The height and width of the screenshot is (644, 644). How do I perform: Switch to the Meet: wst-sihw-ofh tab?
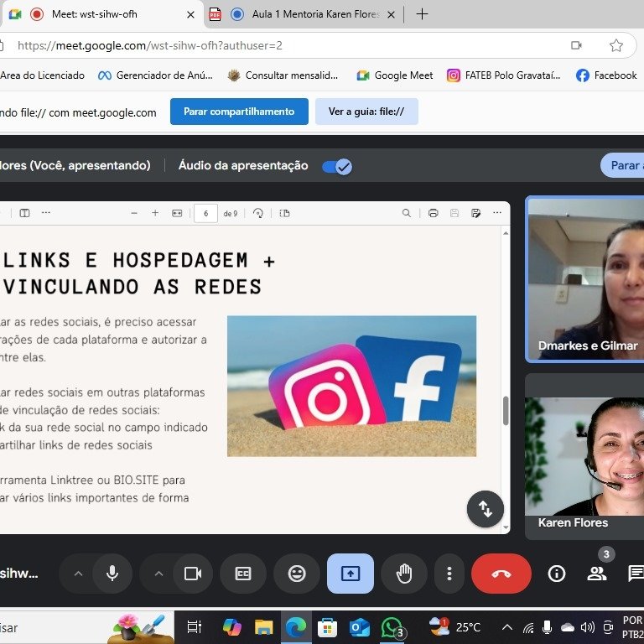[x=101, y=14]
